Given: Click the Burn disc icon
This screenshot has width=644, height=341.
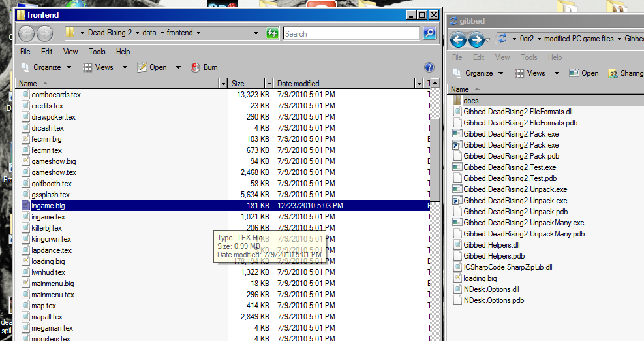Looking at the screenshot, I should pyautogui.click(x=196, y=67).
